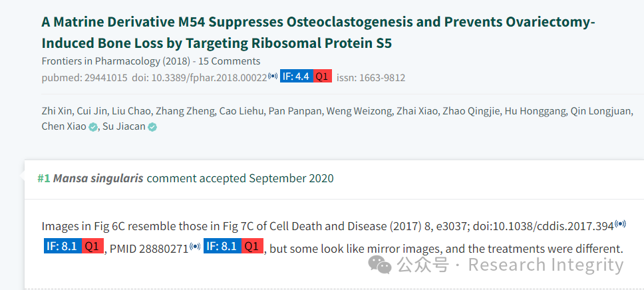Click the verified badge next to Chen Xiao
Screen dimensions: 644x290
[x=93, y=127]
